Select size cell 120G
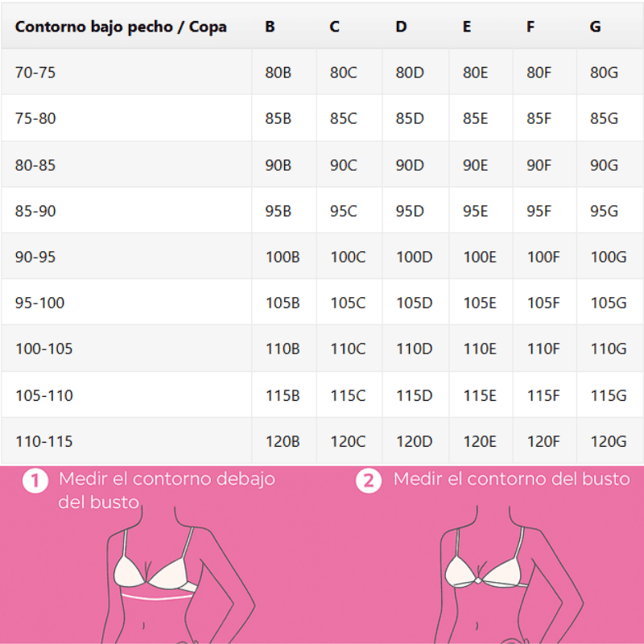The height and width of the screenshot is (644, 644). click(609, 442)
